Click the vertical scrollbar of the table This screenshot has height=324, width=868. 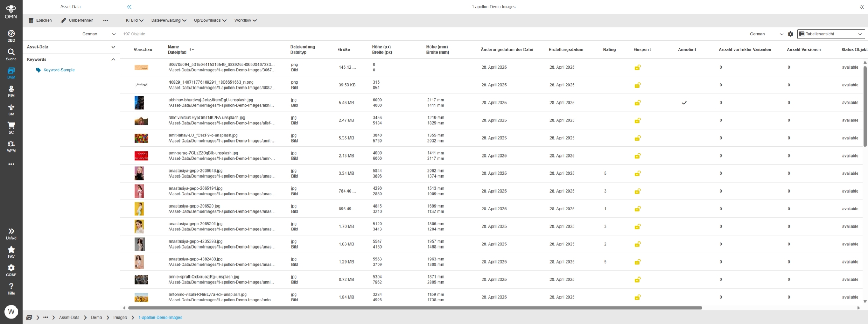pos(865,106)
